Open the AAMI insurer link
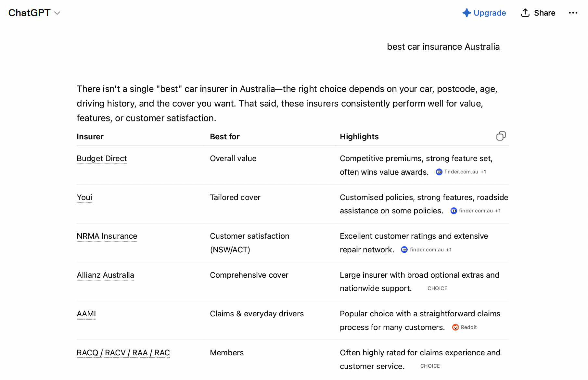This screenshot has width=588, height=380. click(86, 314)
